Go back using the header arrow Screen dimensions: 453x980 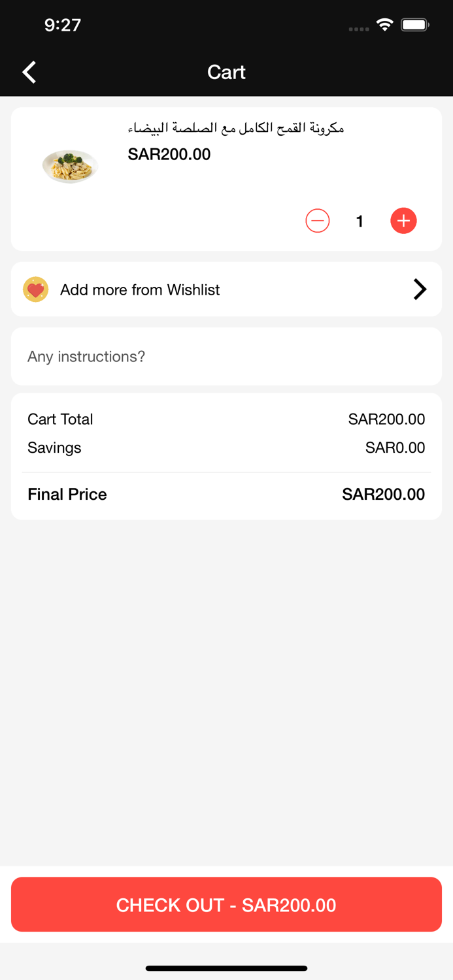pyautogui.click(x=29, y=72)
